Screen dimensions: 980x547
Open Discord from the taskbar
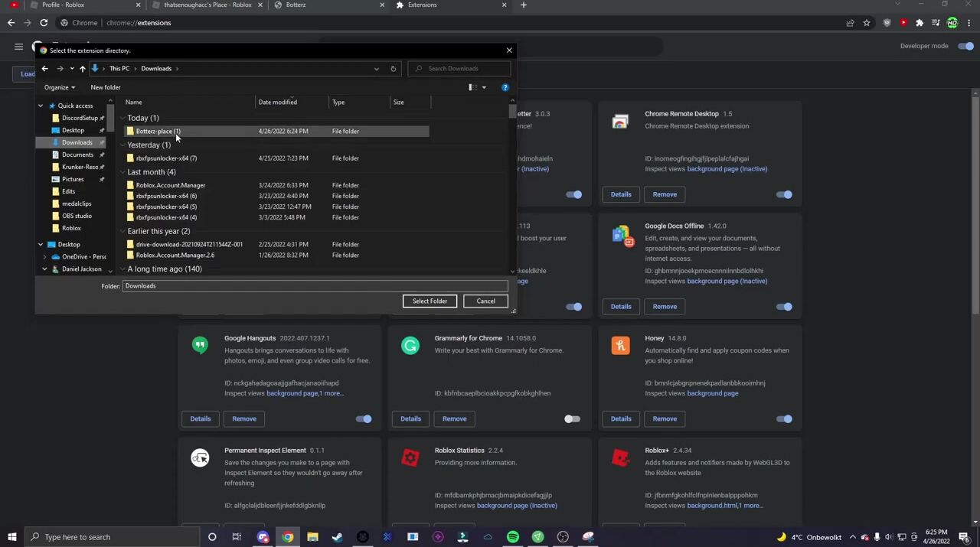(x=263, y=537)
